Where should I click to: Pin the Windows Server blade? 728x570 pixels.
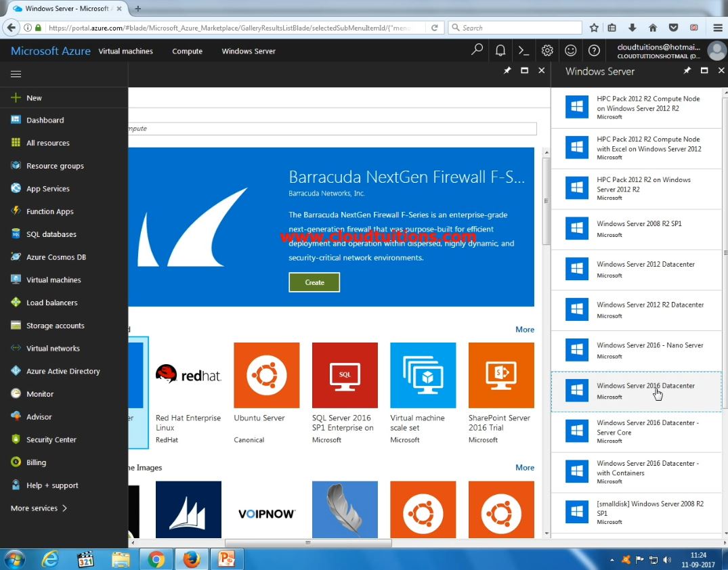687,70
